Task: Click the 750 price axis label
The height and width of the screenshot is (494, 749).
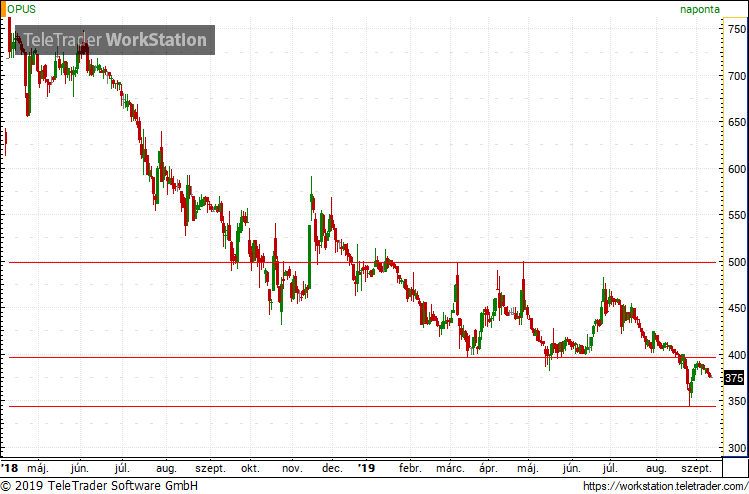Action: point(735,30)
